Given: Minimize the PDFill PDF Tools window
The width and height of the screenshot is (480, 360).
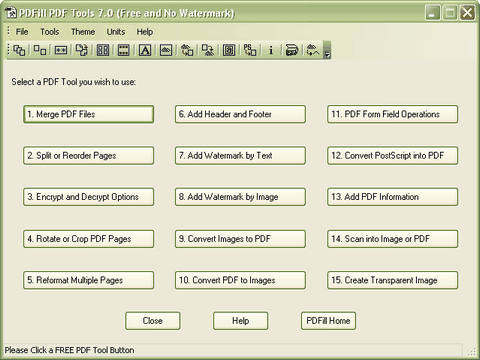Looking at the screenshot, I should [433, 13].
